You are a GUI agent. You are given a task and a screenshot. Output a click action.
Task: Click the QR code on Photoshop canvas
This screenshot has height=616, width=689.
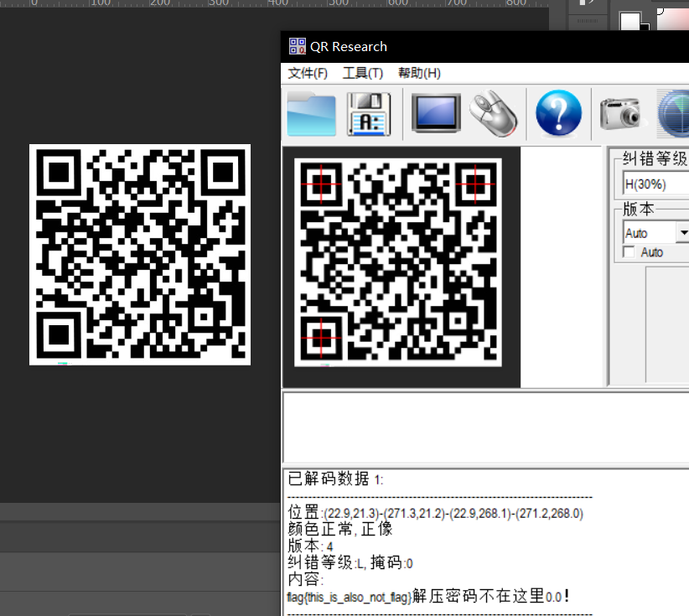(x=140, y=255)
